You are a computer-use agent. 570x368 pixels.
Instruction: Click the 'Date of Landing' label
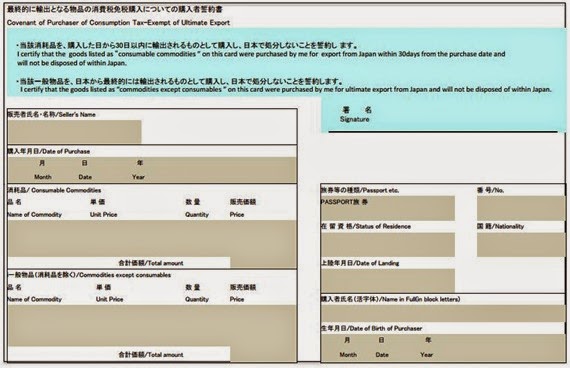coord(360,263)
